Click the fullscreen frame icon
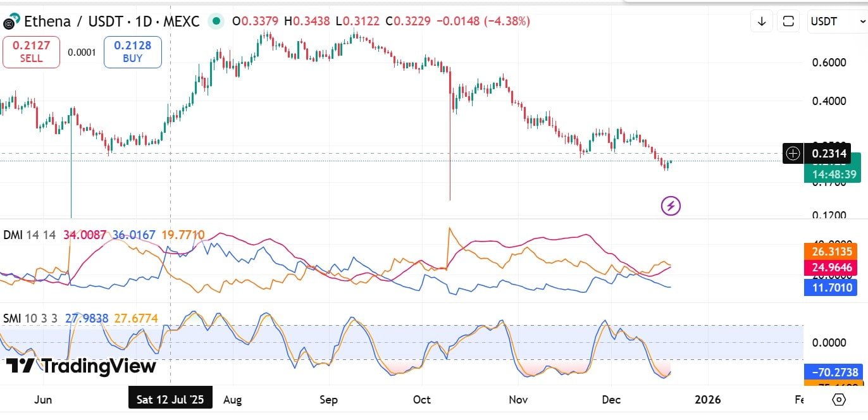The width and height of the screenshot is (868, 420). [x=788, y=22]
